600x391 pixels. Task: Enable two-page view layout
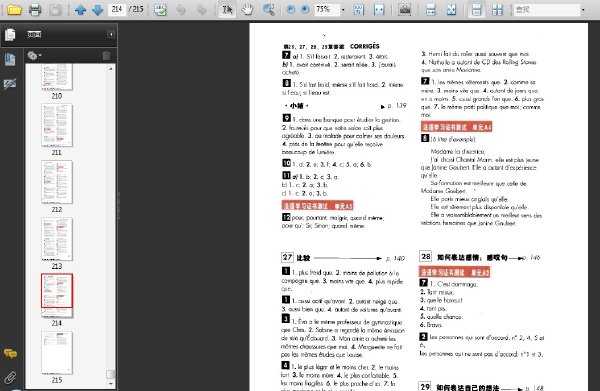497,10
